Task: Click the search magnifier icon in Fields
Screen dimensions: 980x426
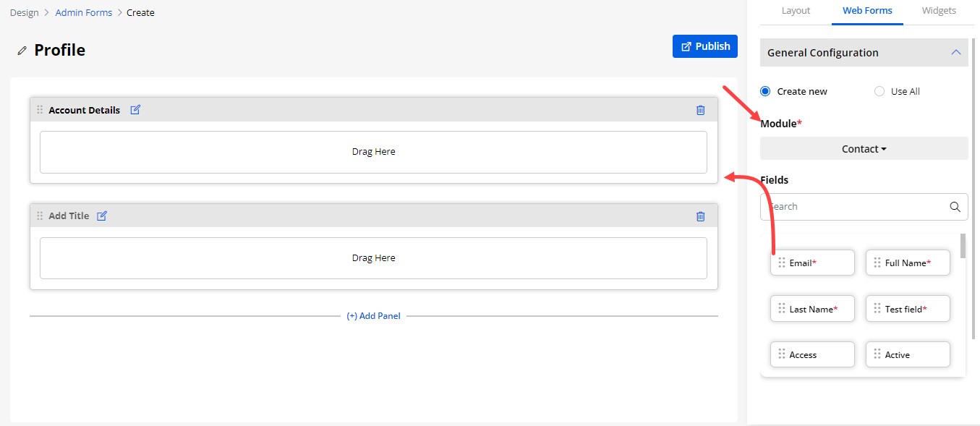Action: (x=955, y=207)
